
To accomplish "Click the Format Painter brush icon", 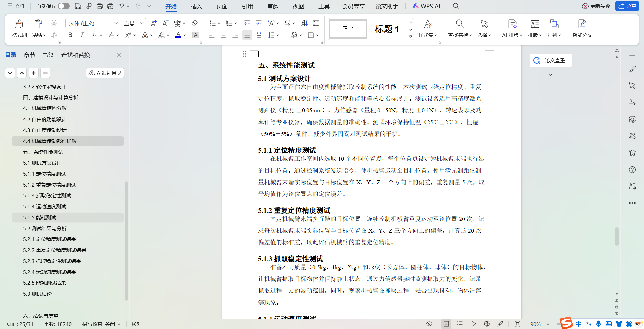I will 19,24.
